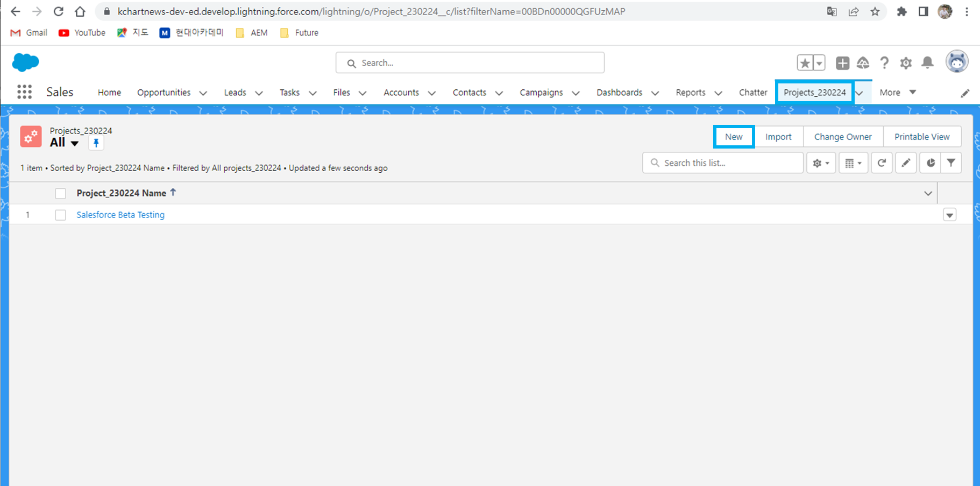Open the Notifications bell icon
980x486 pixels.
[927, 63]
